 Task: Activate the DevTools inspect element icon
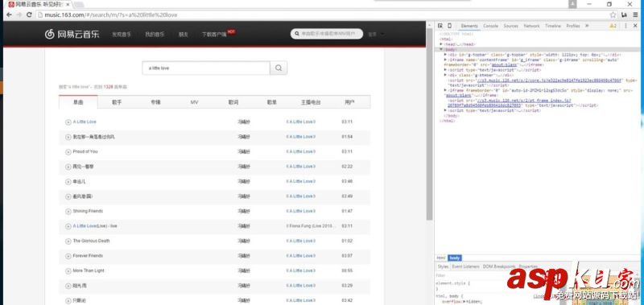coord(440,26)
